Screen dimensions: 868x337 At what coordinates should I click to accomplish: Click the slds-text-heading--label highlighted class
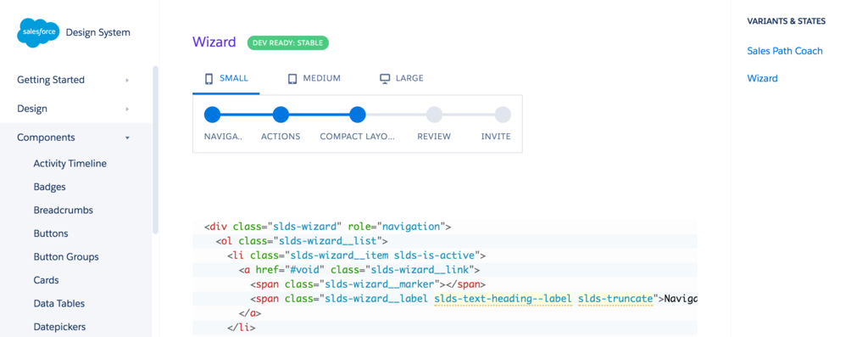click(503, 299)
